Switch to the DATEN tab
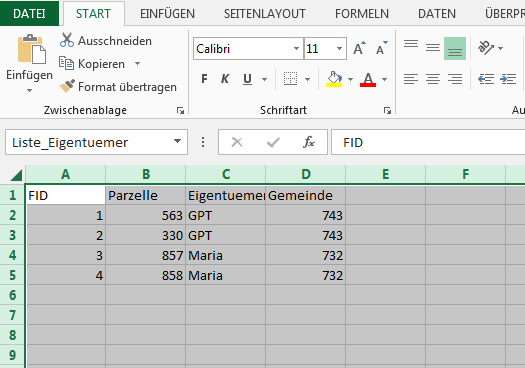Image resolution: width=525 pixels, height=368 pixels. tap(437, 14)
